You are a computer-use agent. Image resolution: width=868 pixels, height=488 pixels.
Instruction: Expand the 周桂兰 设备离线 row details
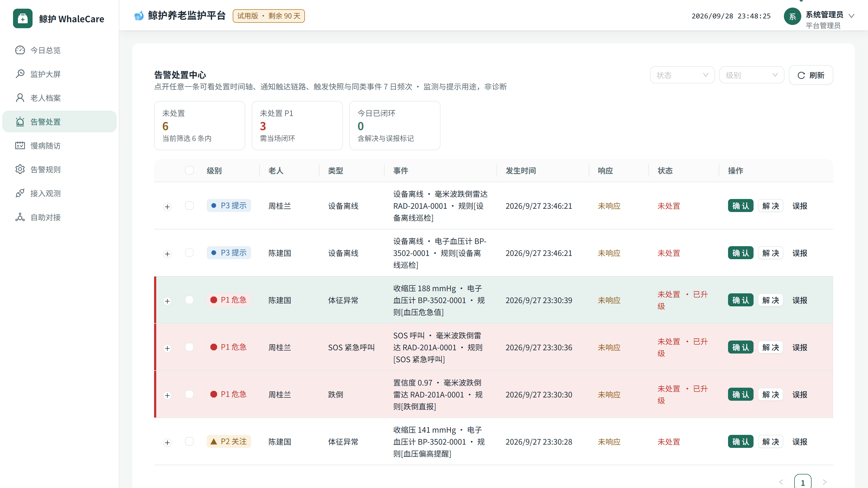pyautogui.click(x=167, y=207)
